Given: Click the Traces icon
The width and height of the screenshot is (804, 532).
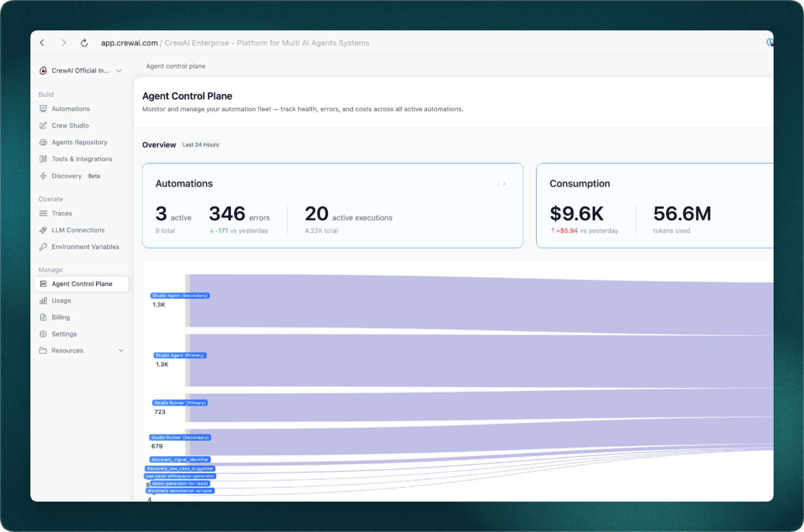Looking at the screenshot, I should [43, 213].
